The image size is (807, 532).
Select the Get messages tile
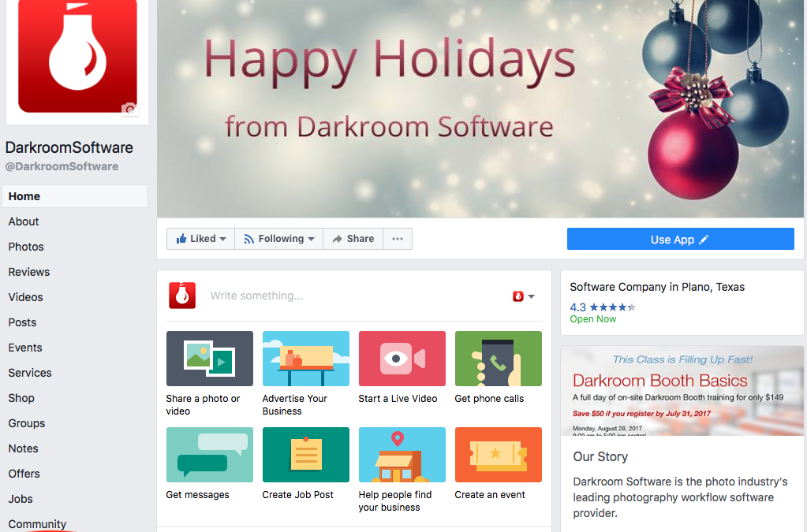[x=210, y=464]
